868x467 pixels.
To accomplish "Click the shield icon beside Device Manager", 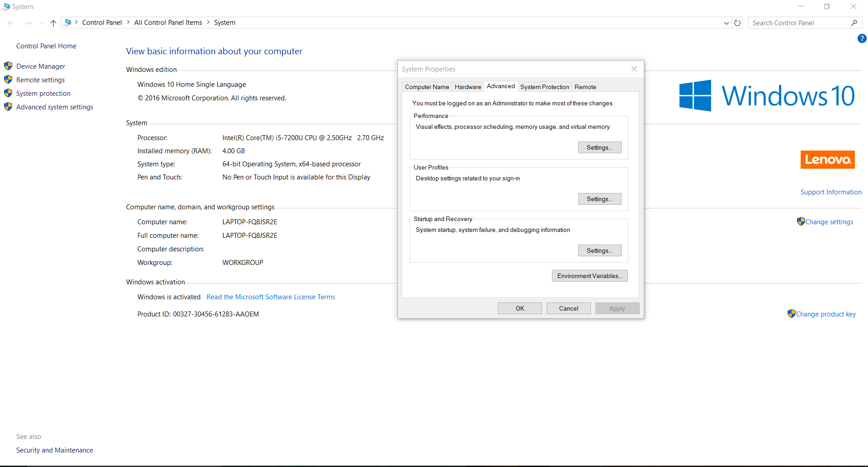I will [8, 66].
